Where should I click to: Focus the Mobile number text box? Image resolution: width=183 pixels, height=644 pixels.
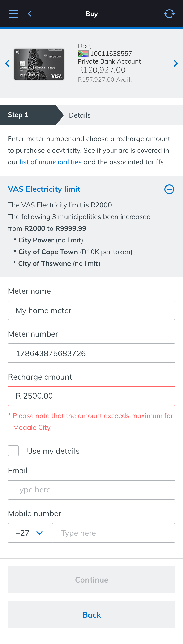coord(114,533)
